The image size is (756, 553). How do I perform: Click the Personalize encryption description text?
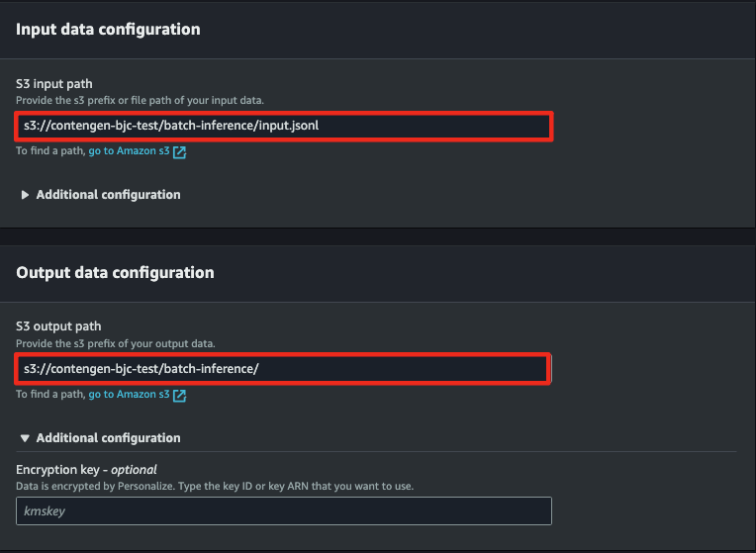[x=215, y=486]
